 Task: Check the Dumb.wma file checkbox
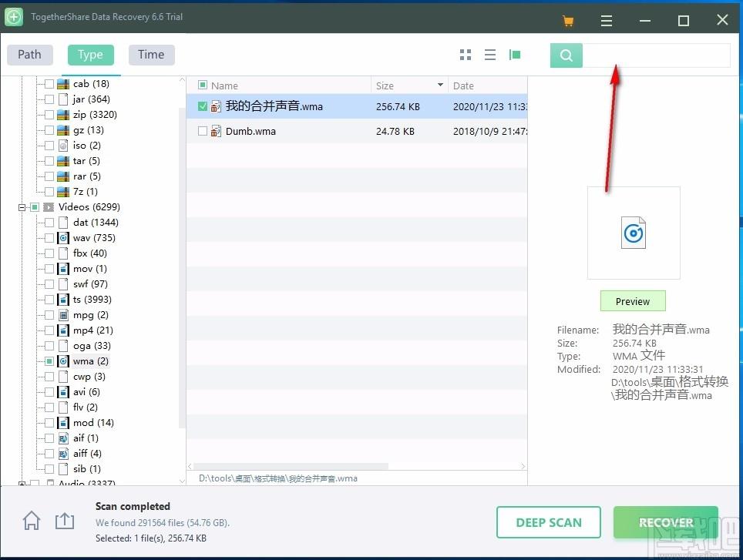203,131
